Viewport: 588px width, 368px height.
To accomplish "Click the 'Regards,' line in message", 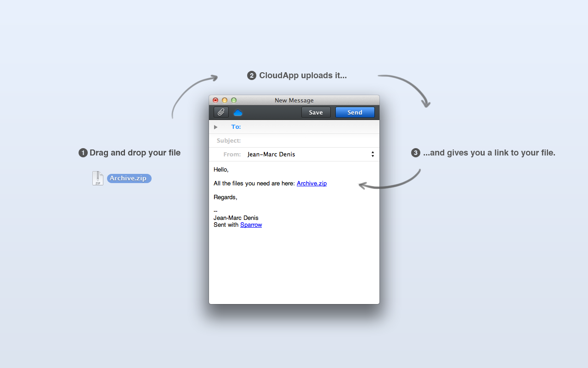I will tap(226, 197).
